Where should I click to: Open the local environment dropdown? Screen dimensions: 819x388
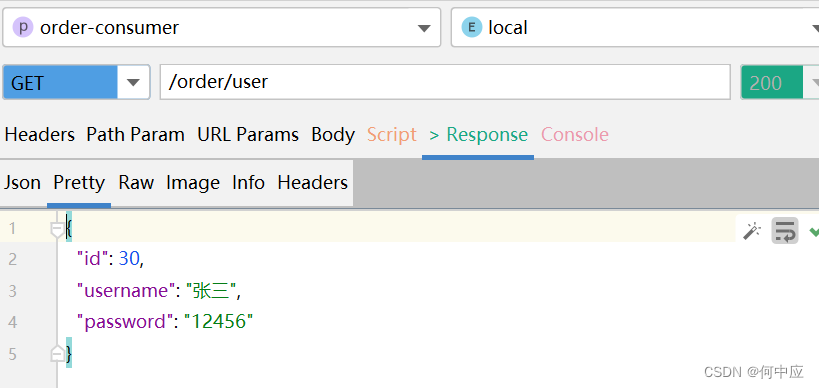coord(635,27)
